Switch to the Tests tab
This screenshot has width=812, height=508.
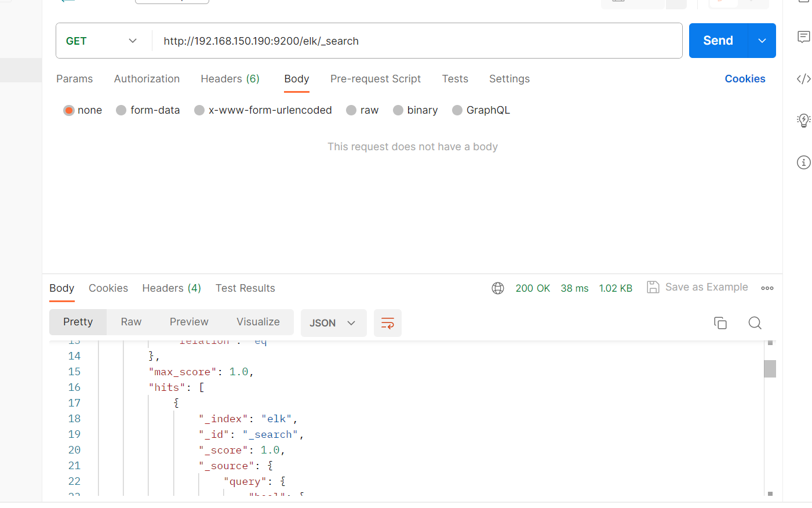455,79
